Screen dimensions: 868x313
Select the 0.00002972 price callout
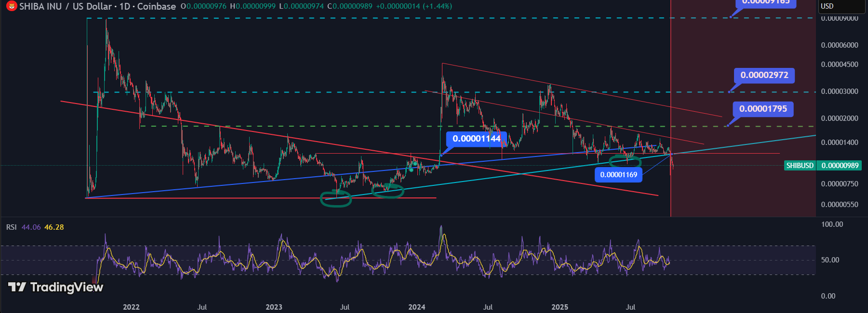tap(764, 75)
